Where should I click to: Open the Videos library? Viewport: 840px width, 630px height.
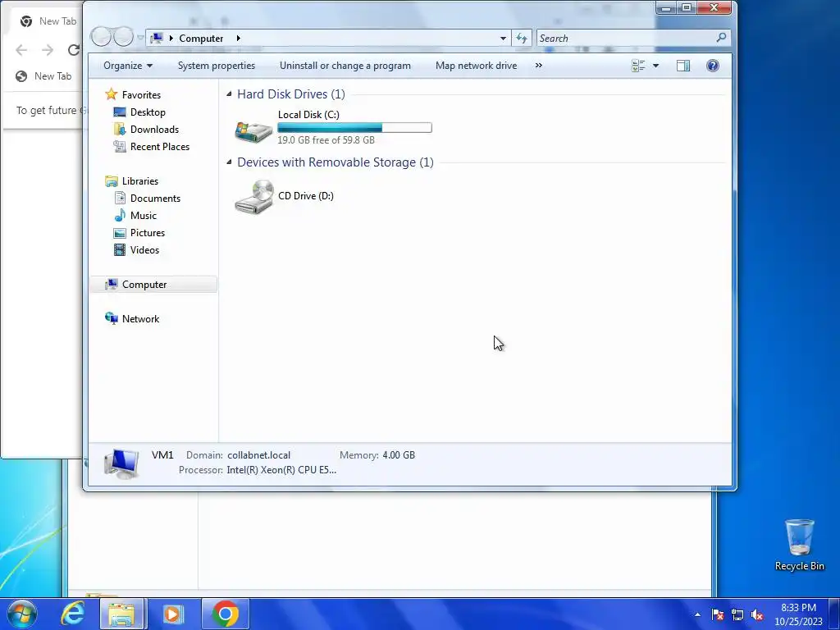[x=144, y=249]
